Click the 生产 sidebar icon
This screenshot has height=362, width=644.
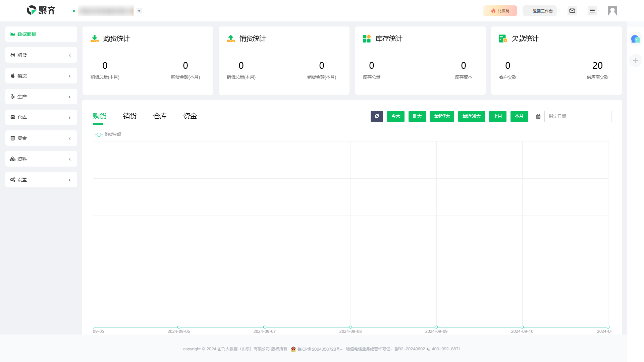point(12,97)
